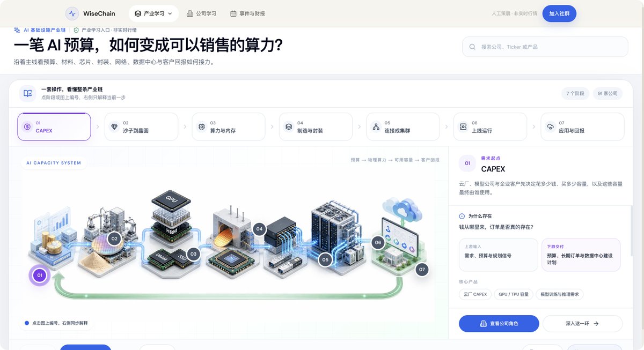Click the purple 01 marker on the diagram

click(40, 275)
